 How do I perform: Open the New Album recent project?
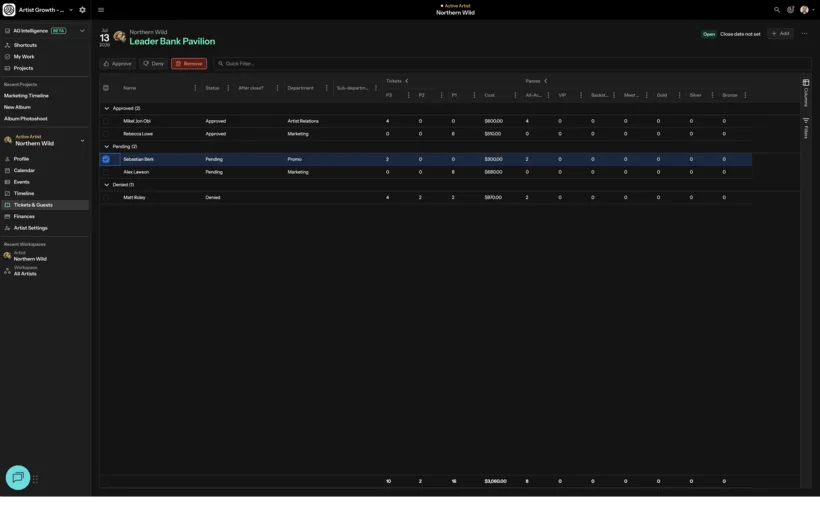click(x=17, y=107)
